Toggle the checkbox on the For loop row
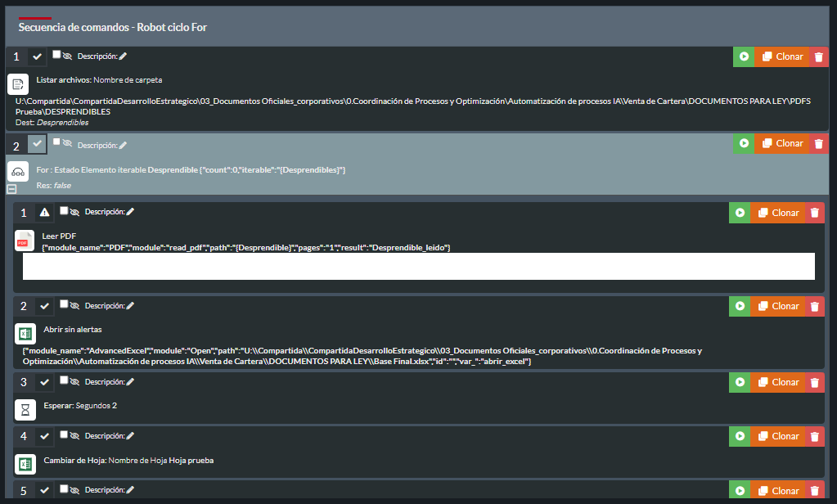Screen dimensions: 837x504 (x=56, y=142)
